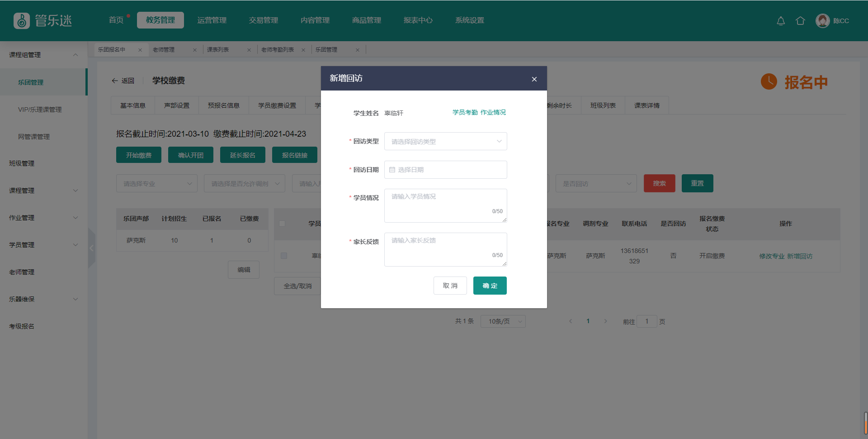
Task: Click the notification bell icon
Action: 781,21
